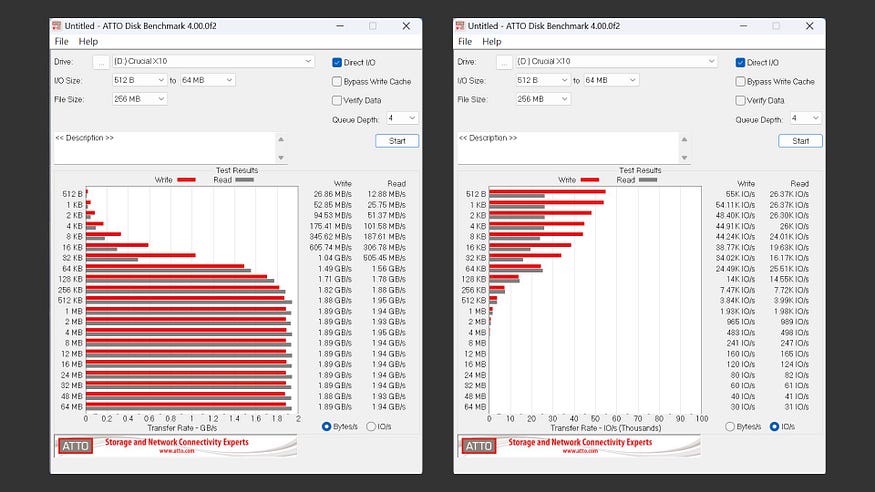Open Help menu in left ATTO window
875x492 pixels.
point(88,41)
